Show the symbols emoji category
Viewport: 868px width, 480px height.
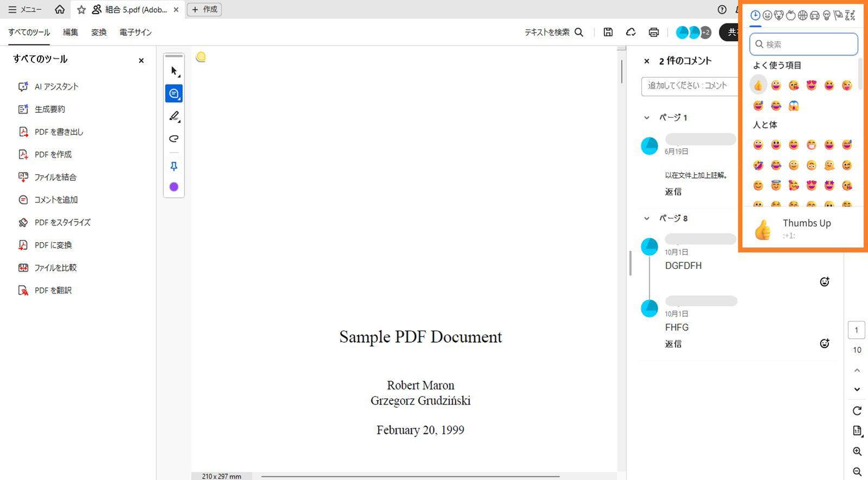click(850, 15)
